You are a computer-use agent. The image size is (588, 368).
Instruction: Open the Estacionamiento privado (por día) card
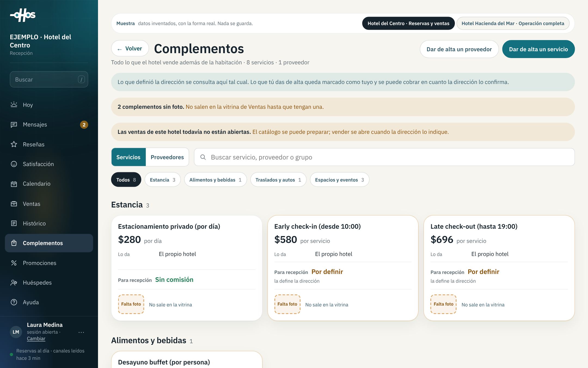[187, 268]
